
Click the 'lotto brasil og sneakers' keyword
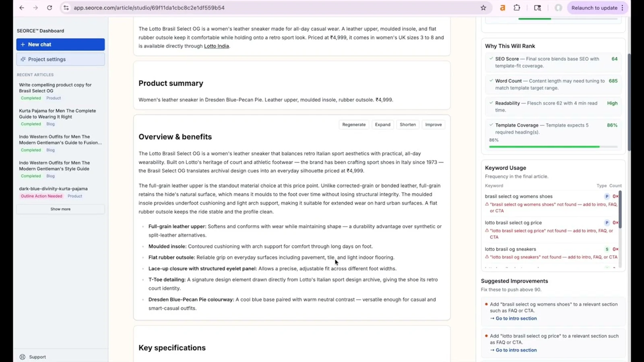click(510, 249)
